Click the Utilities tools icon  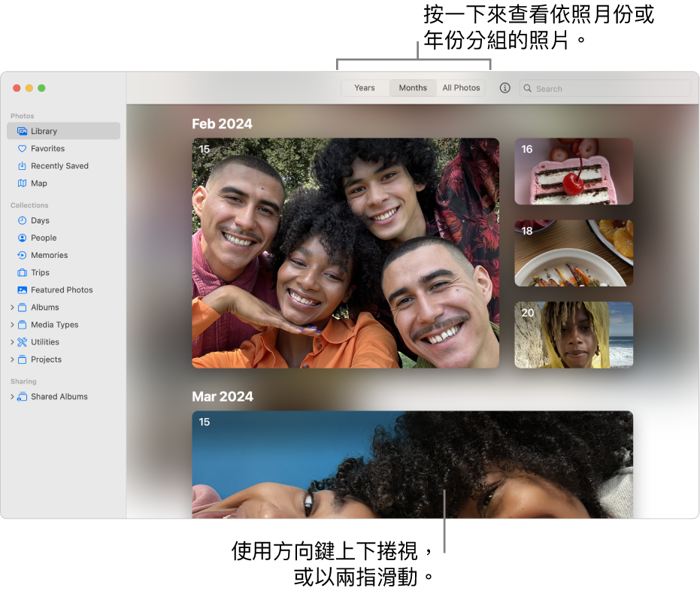[x=22, y=342]
